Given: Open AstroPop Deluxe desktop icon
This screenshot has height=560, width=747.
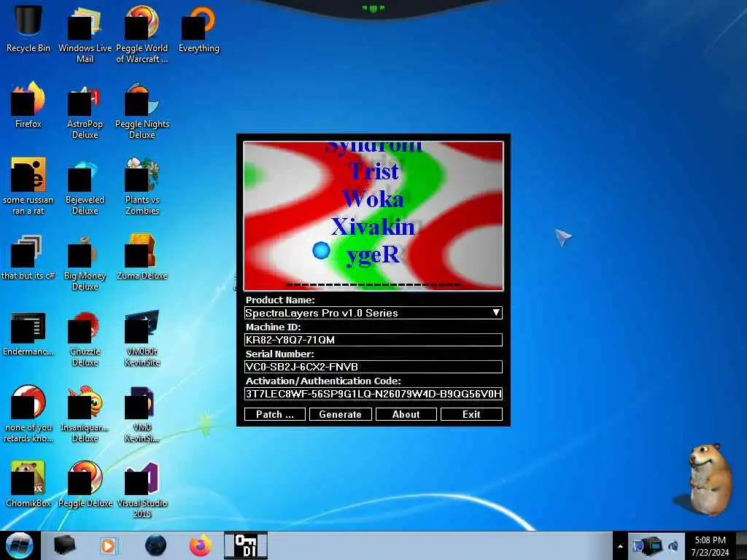Looking at the screenshot, I should [x=85, y=111].
